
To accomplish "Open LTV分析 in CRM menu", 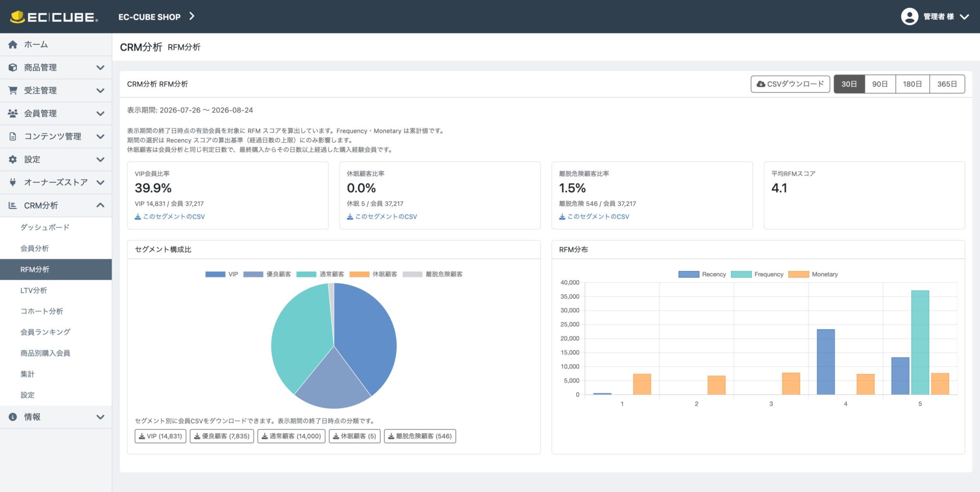I will tap(34, 290).
